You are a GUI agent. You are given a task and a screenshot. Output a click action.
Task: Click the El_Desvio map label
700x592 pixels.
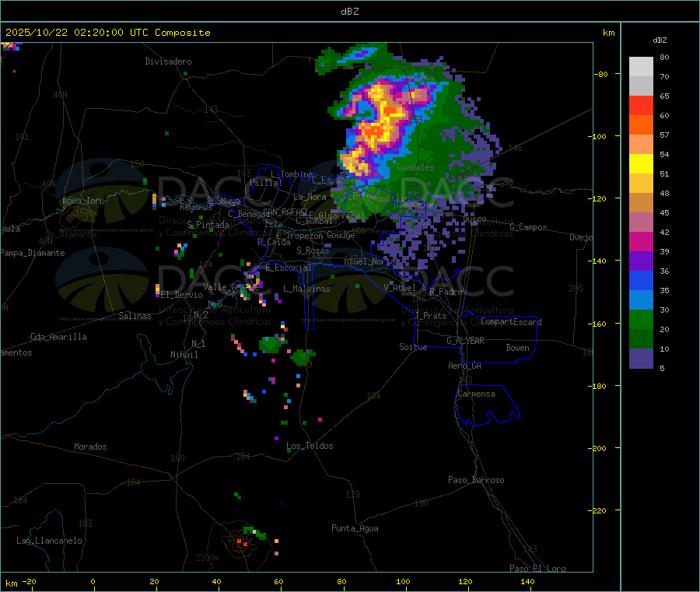182,295
